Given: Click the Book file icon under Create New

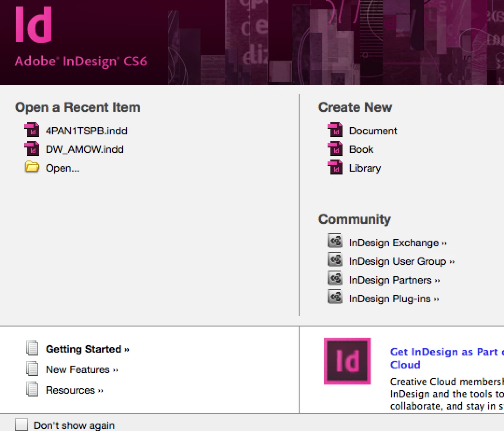Looking at the screenshot, I should click(x=335, y=149).
